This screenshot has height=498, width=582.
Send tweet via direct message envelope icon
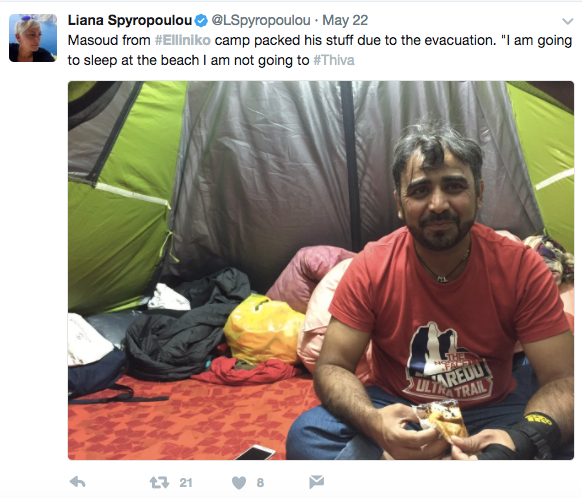pyautogui.click(x=317, y=482)
